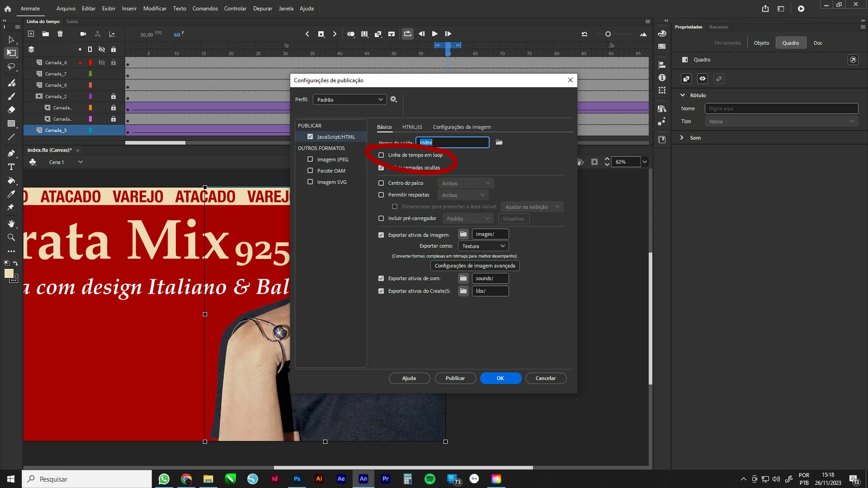This screenshot has height=488, width=868.
Task: Open the Modificar menu
Action: (155, 9)
